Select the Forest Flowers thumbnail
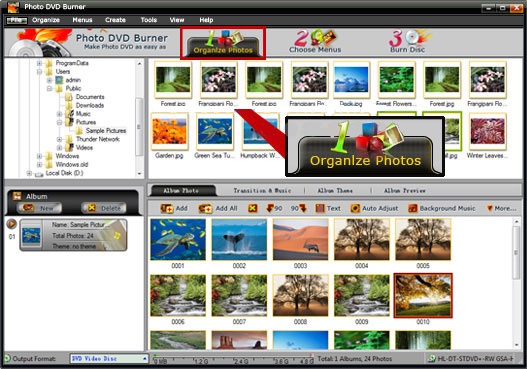 click(x=397, y=80)
